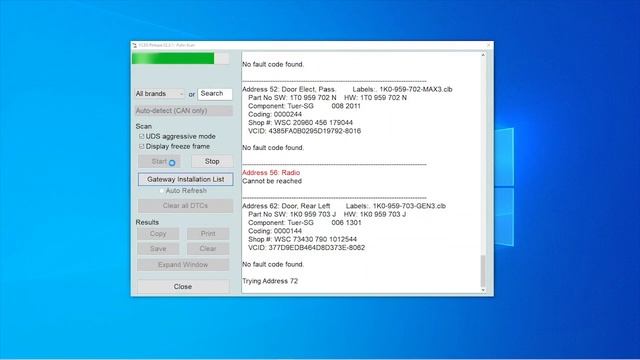This screenshot has width=640, height=360.
Task: Click 'HW: 1T0 959 702 N' text
Action: [376, 98]
